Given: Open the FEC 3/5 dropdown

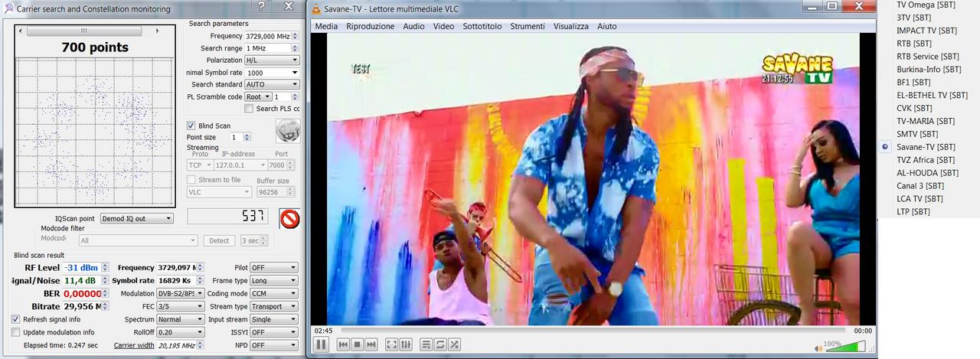Looking at the screenshot, I should point(180,306).
